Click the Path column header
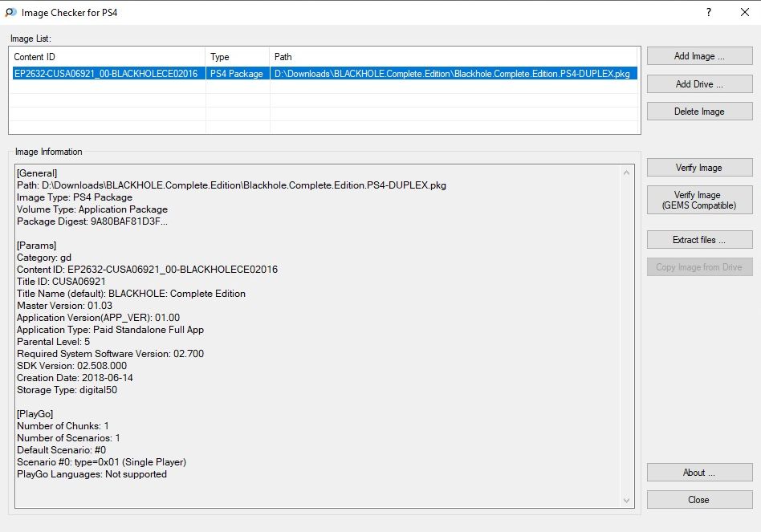The image size is (761, 532). coord(454,57)
